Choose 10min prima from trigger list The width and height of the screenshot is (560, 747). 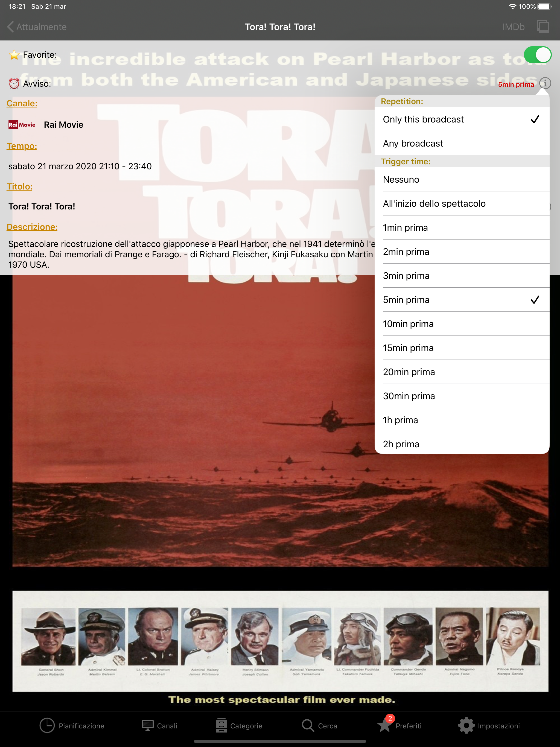[x=461, y=324]
